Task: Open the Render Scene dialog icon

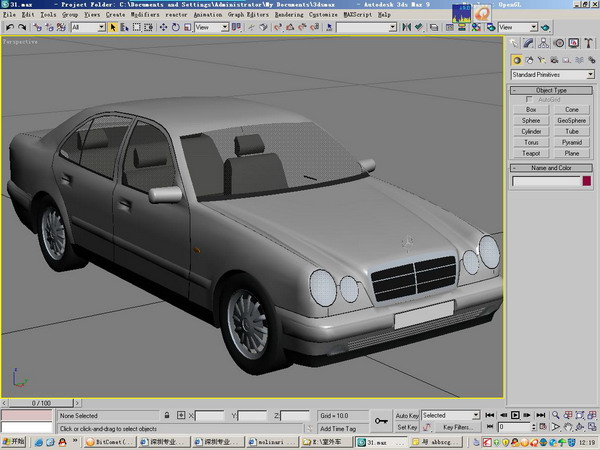Action: (490, 27)
